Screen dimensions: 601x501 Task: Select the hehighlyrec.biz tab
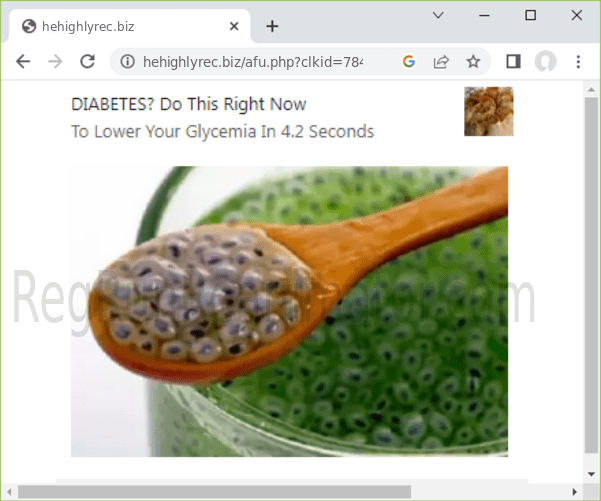120,26
